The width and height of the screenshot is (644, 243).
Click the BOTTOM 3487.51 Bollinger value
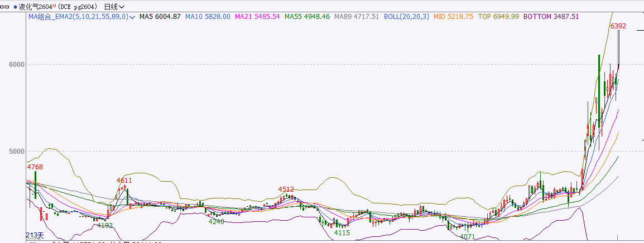551,17
